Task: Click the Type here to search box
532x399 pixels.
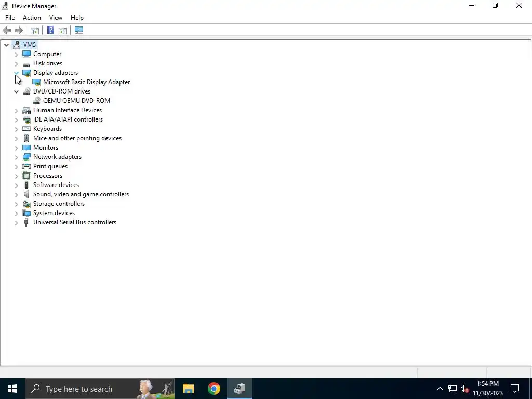Action: pos(100,389)
